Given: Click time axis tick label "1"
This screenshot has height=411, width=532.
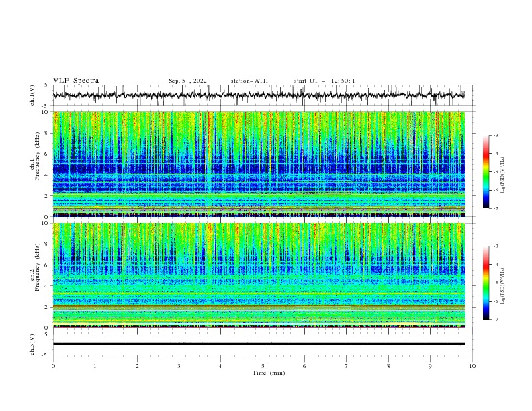Looking at the screenshot, I should 95,366.
